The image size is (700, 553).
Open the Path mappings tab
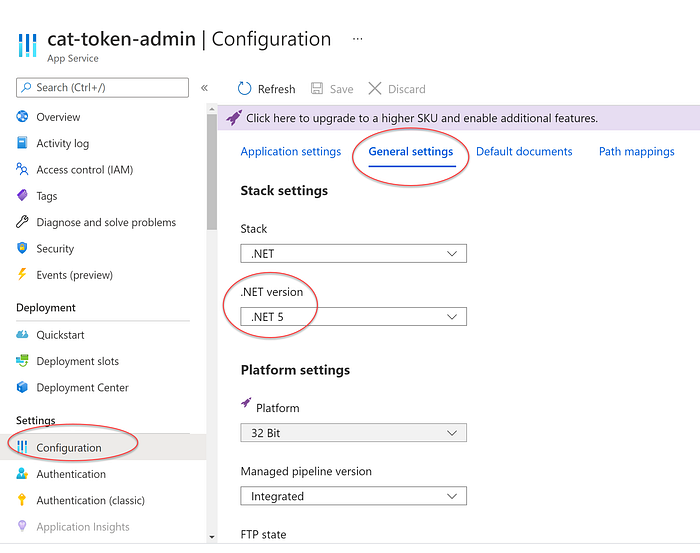(x=636, y=152)
